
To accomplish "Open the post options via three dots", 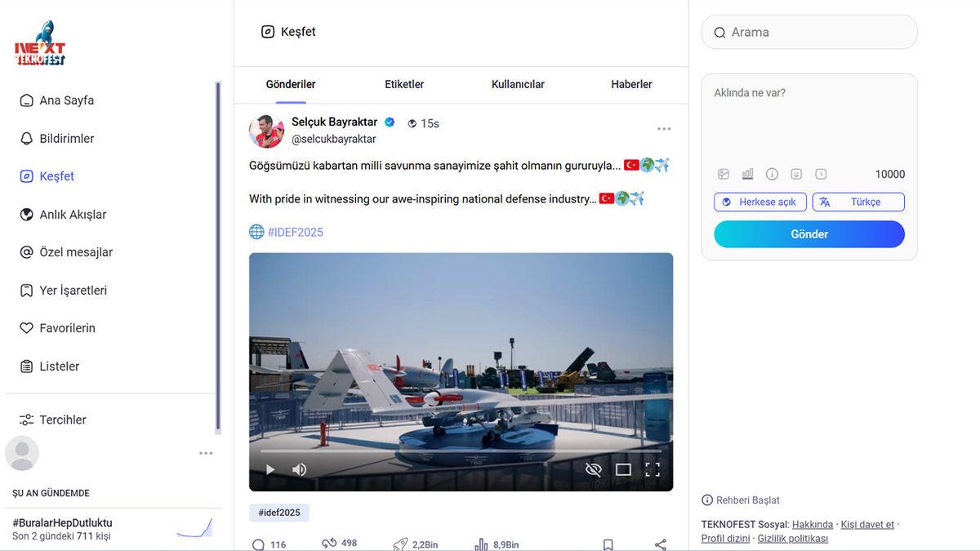I will [664, 127].
